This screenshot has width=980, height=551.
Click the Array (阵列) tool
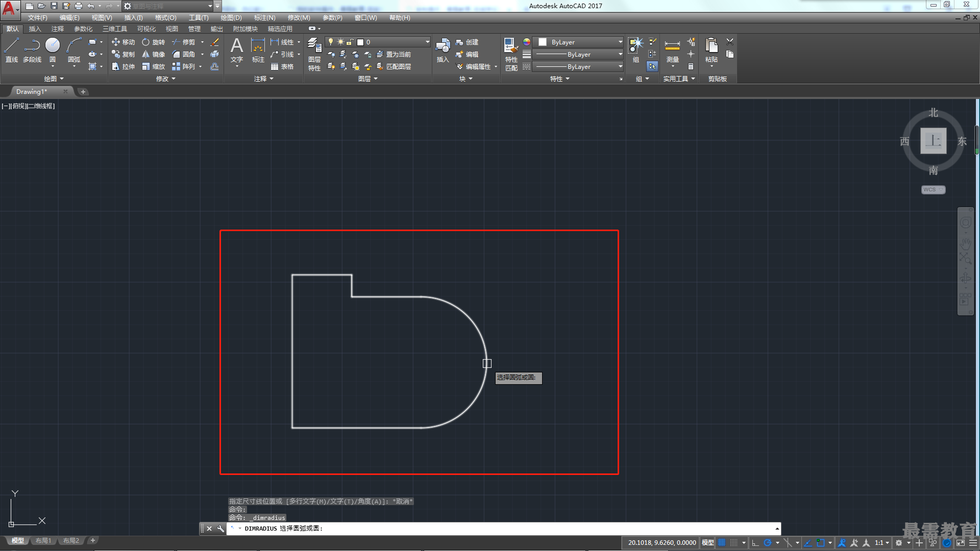183,66
